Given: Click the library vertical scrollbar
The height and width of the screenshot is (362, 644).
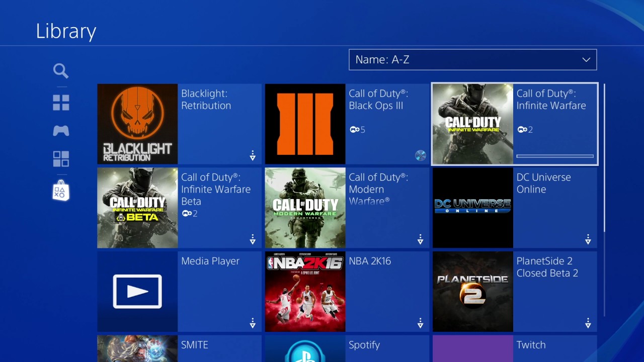Looking at the screenshot, I should (x=604, y=158).
